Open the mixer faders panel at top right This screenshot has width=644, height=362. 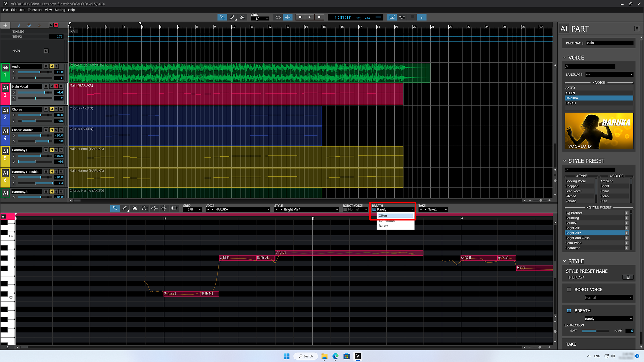point(402,17)
